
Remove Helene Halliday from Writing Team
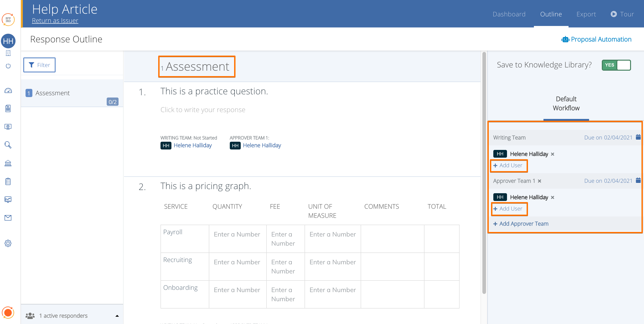(553, 154)
